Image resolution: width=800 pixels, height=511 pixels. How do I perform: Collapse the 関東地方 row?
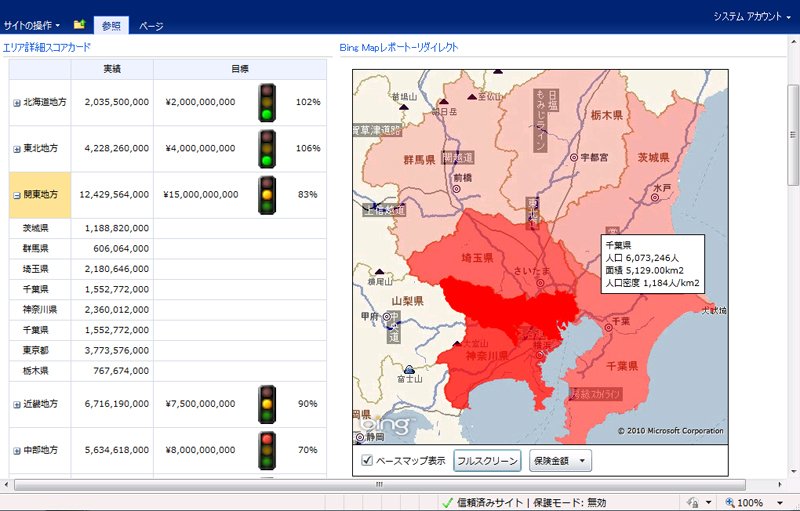pos(17,195)
